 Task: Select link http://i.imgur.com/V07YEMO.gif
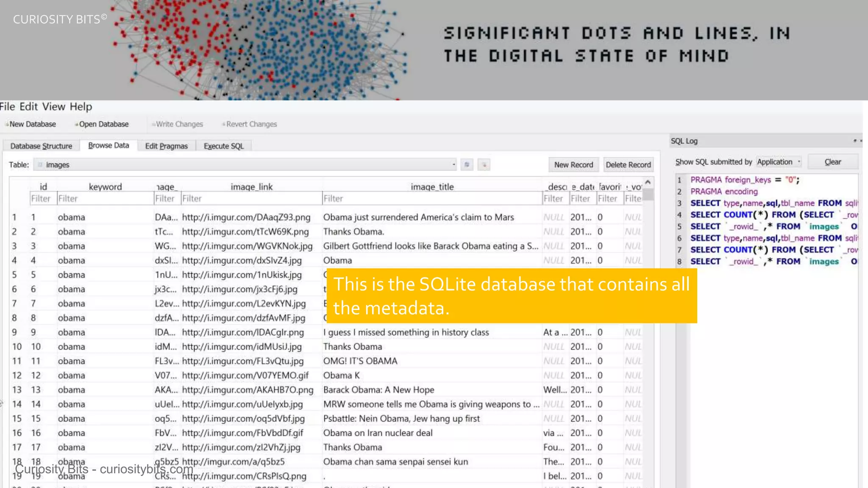point(245,376)
